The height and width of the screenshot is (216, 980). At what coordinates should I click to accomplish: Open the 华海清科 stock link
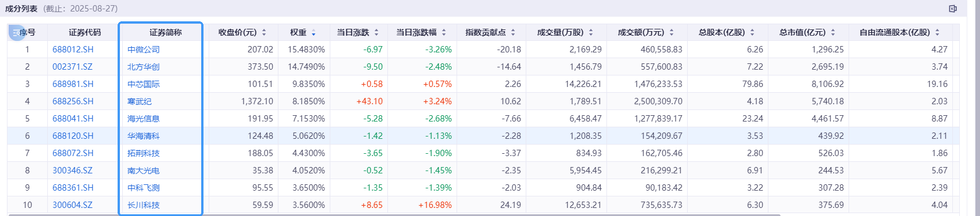point(144,136)
